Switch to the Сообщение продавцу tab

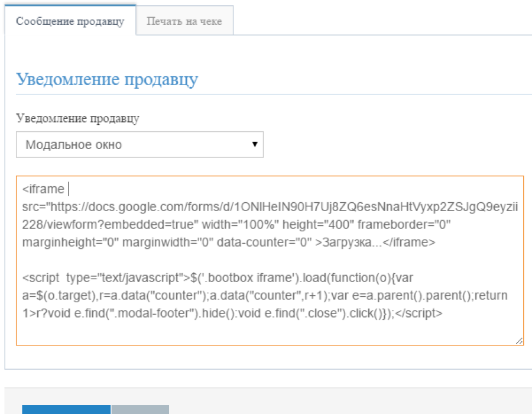[x=70, y=21]
